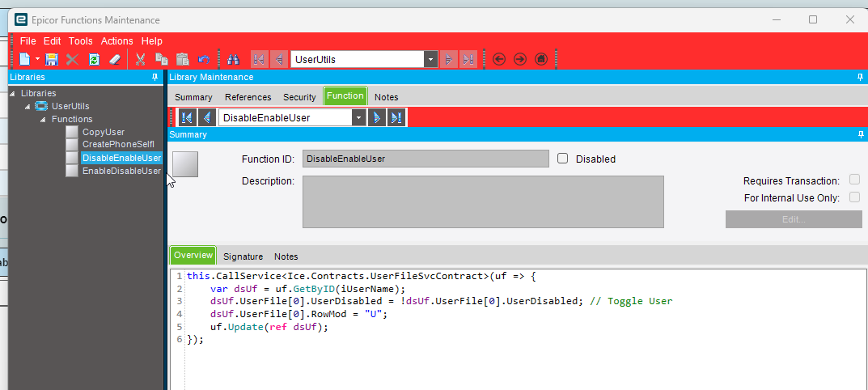Select the UserUtils library tree item
The width and height of the screenshot is (868, 390).
click(x=70, y=106)
